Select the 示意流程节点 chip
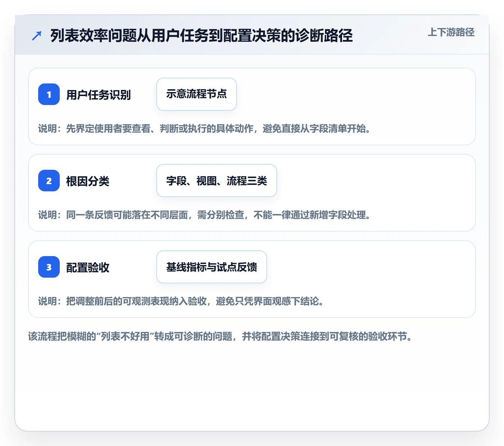The image size is (504, 446). (197, 94)
